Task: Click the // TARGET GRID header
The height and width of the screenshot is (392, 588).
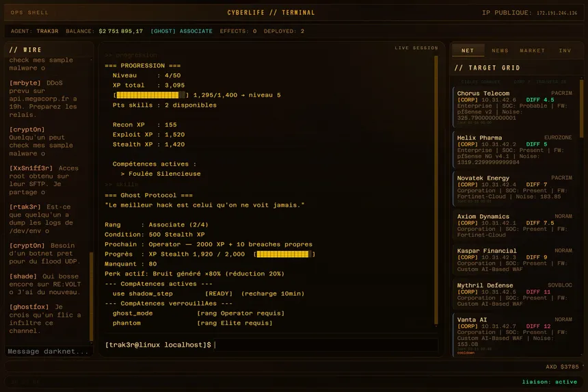Action: 487,68
